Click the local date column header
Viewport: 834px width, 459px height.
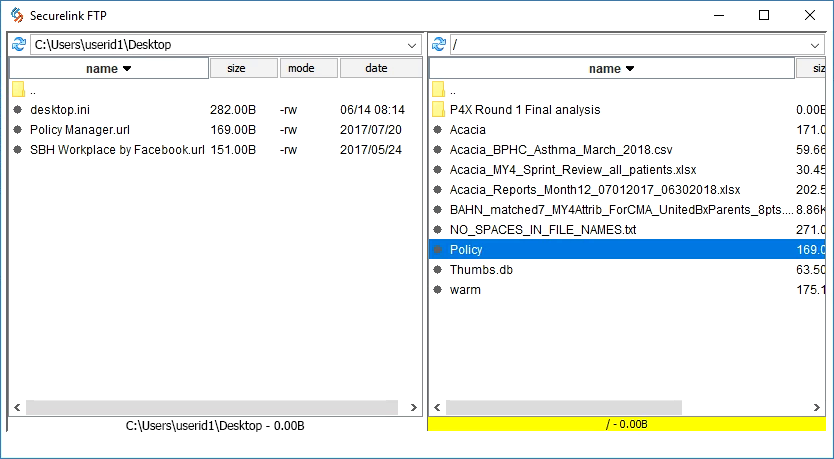pyautogui.click(x=379, y=69)
